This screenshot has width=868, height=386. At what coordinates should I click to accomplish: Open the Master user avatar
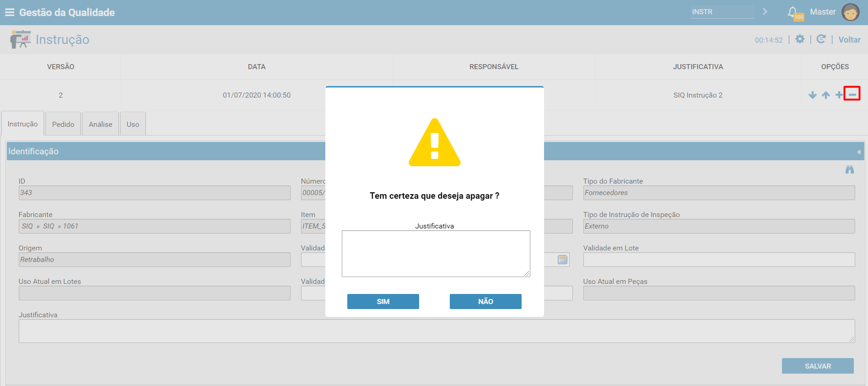pos(851,12)
